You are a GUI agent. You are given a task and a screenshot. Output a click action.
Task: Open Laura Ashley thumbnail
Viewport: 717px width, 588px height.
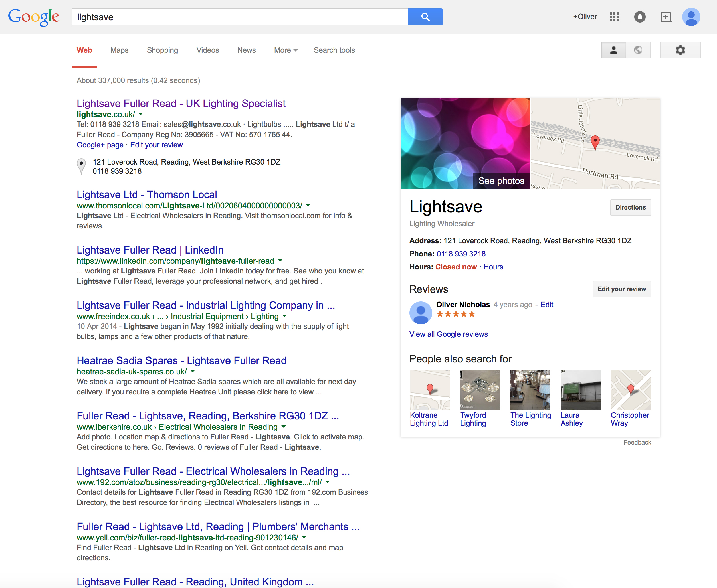coord(580,390)
